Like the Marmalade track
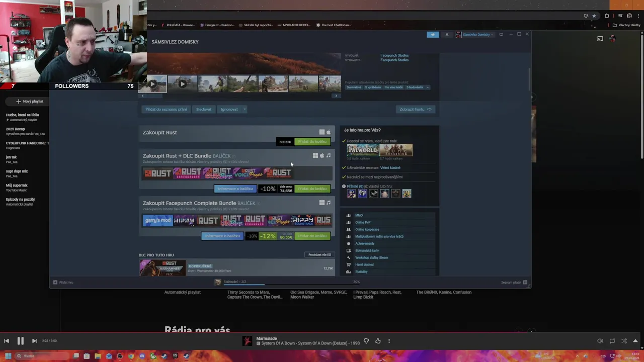The image size is (644, 362). point(378,341)
